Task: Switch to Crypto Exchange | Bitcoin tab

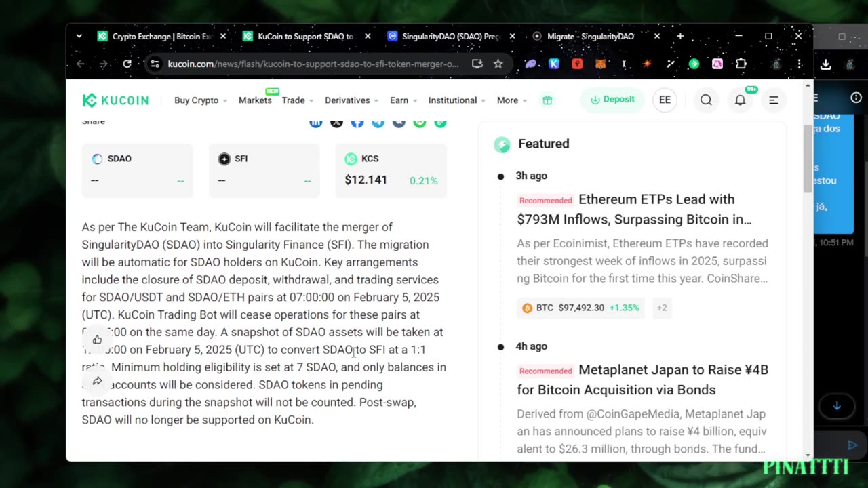Action: [161, 36]
